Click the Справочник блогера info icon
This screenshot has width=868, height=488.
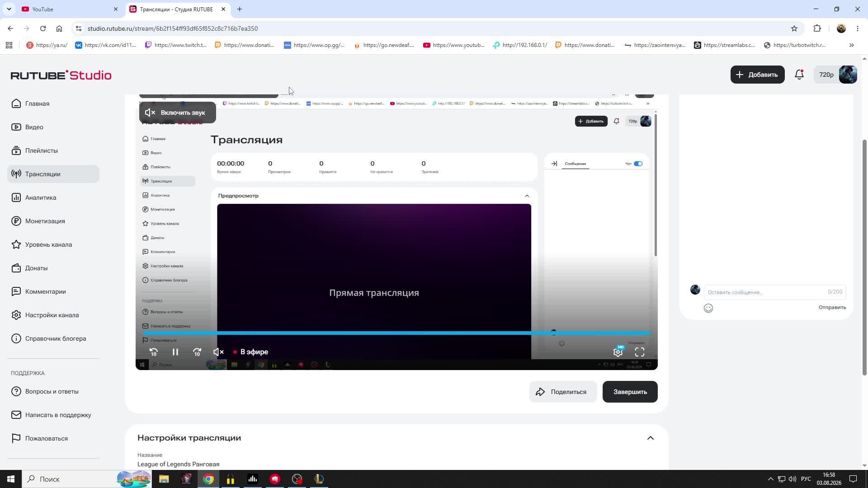[16, 338]
